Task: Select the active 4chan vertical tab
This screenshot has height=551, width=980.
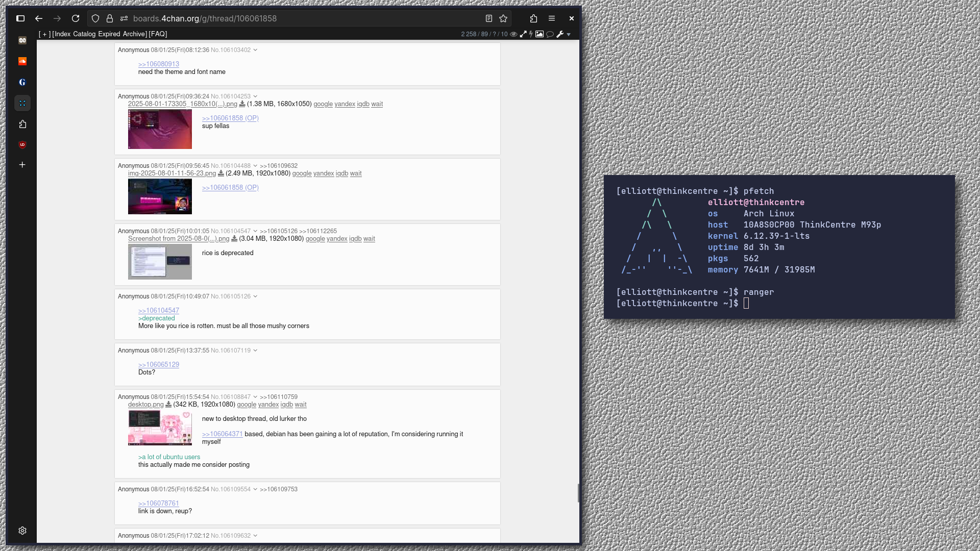Action: (22, 103)
